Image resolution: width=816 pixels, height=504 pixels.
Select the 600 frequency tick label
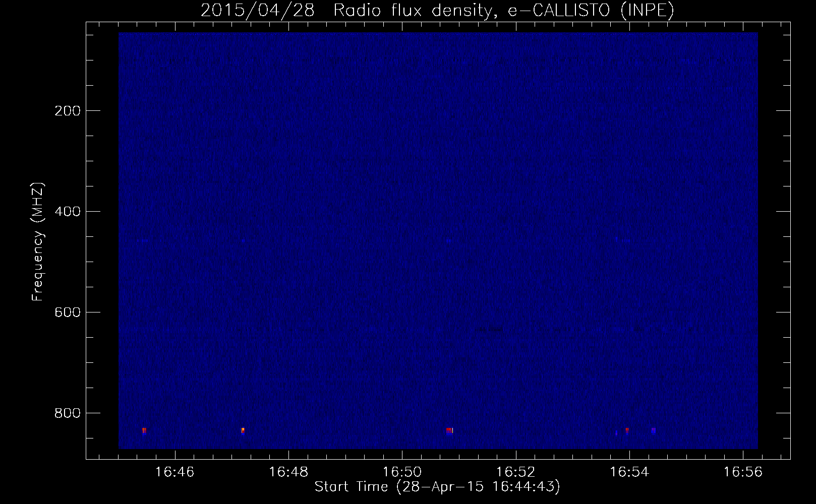(x=67, y=312)
